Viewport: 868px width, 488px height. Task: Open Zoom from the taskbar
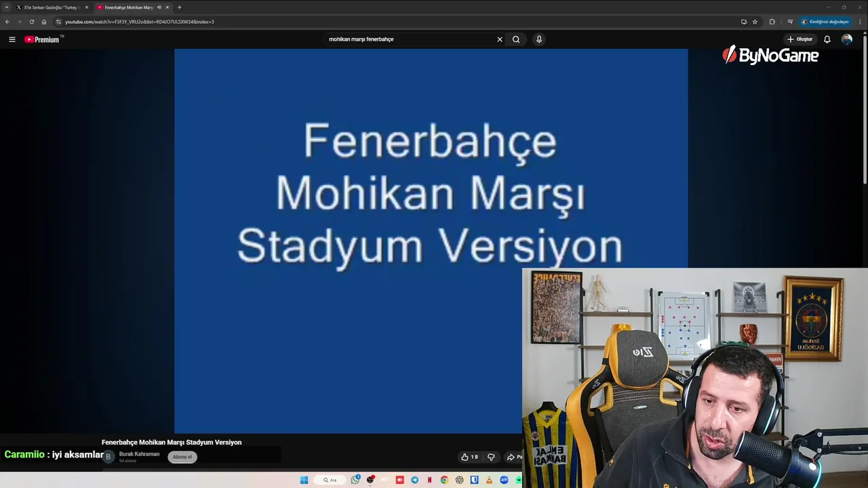click(x=504, y=480)
